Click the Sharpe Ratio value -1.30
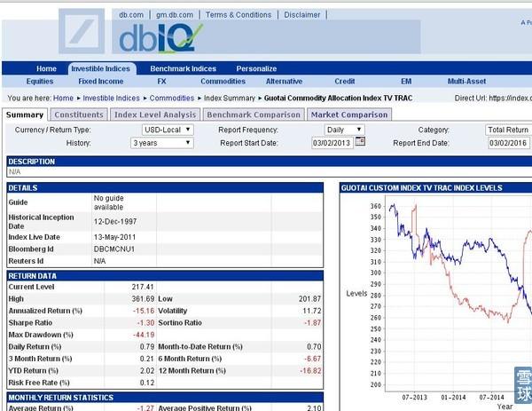 pos(146,323)
